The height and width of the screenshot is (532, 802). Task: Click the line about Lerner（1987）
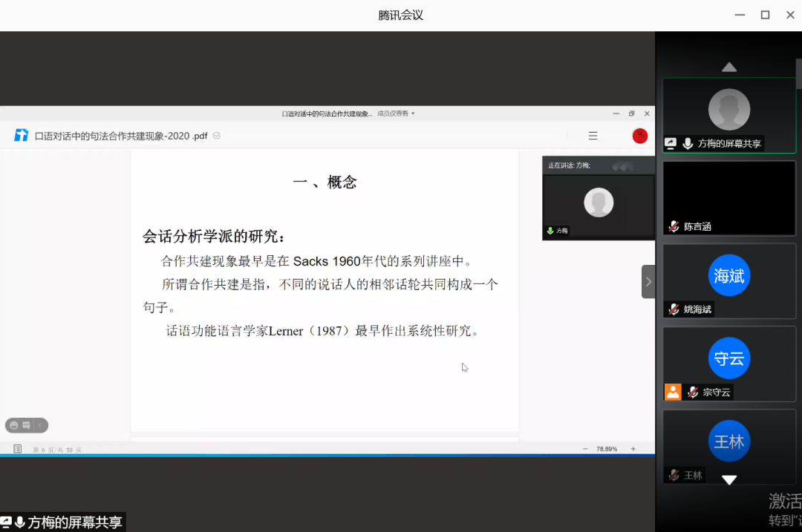[x=322, y=331]
